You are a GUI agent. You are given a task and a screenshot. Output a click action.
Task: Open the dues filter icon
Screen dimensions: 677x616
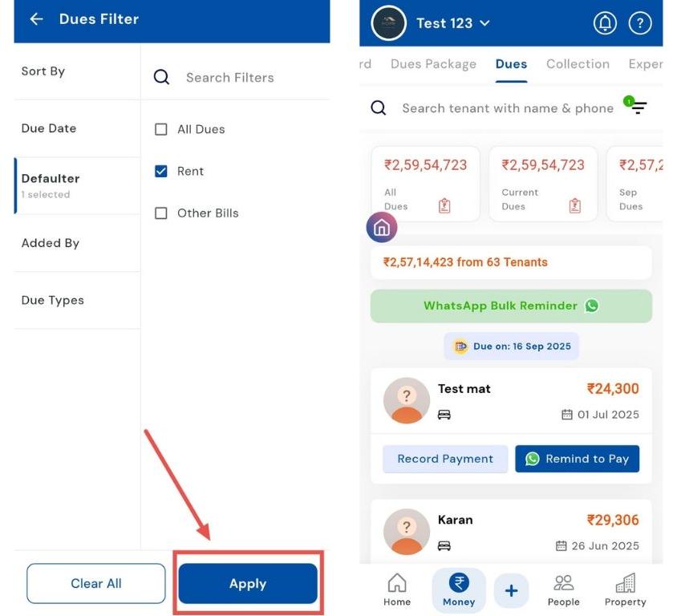pyautogui.click(x=638, y=107)
